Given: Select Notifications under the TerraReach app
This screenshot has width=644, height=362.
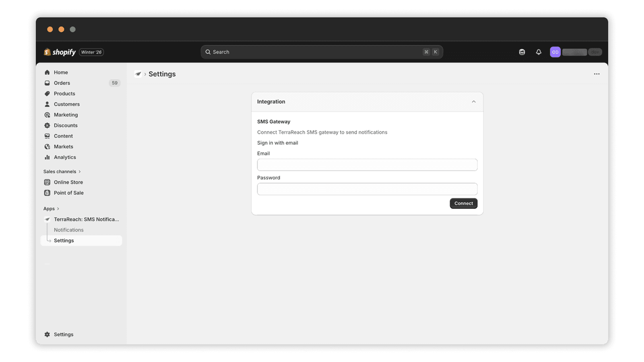Looking at the screenshot, I should (x=69, y=230).
